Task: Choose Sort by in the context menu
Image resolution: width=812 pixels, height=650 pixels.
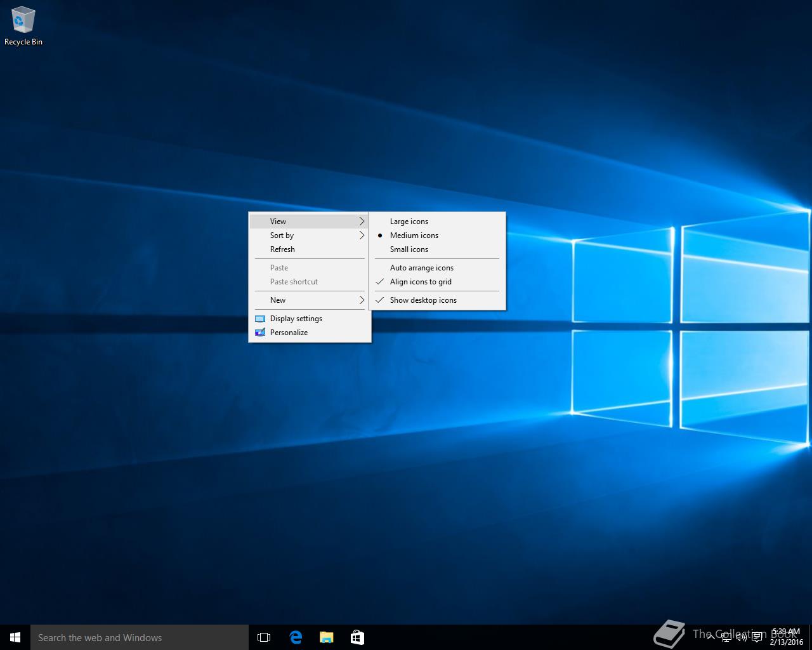Action: click(x=310, y=235)
